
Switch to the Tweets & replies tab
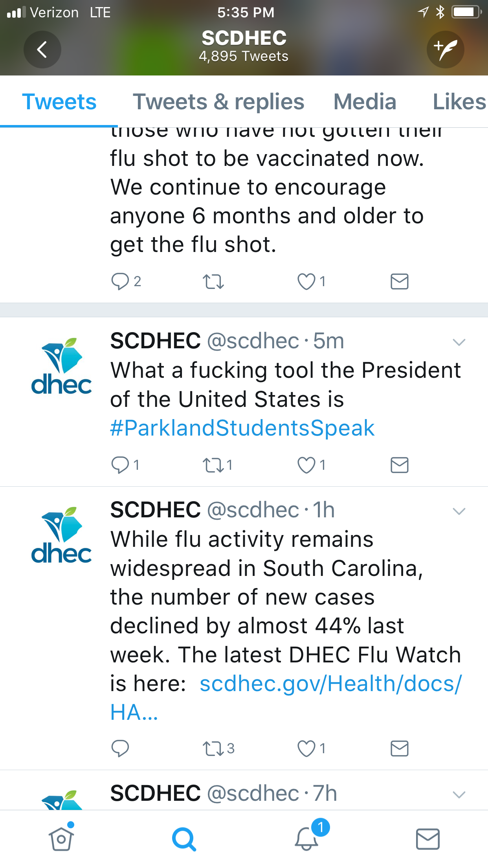point(218,102)
